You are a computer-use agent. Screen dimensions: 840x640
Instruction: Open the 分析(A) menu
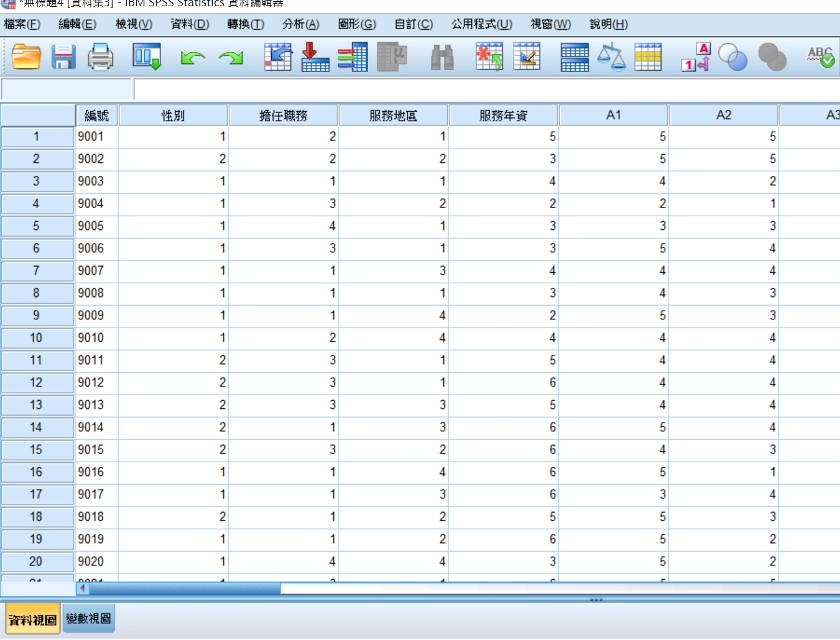tap(300, 24)
